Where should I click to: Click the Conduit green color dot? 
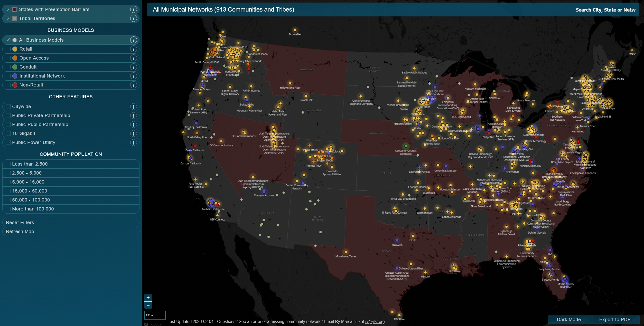coord(15,67)
